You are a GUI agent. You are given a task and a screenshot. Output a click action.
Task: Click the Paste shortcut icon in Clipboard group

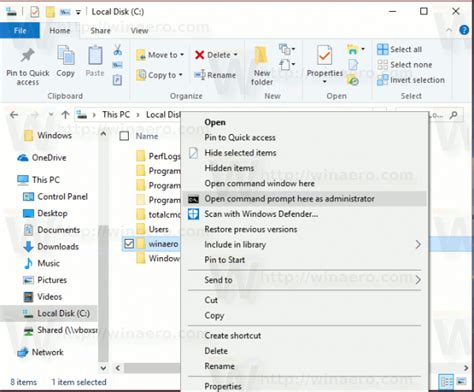point(117,80)
